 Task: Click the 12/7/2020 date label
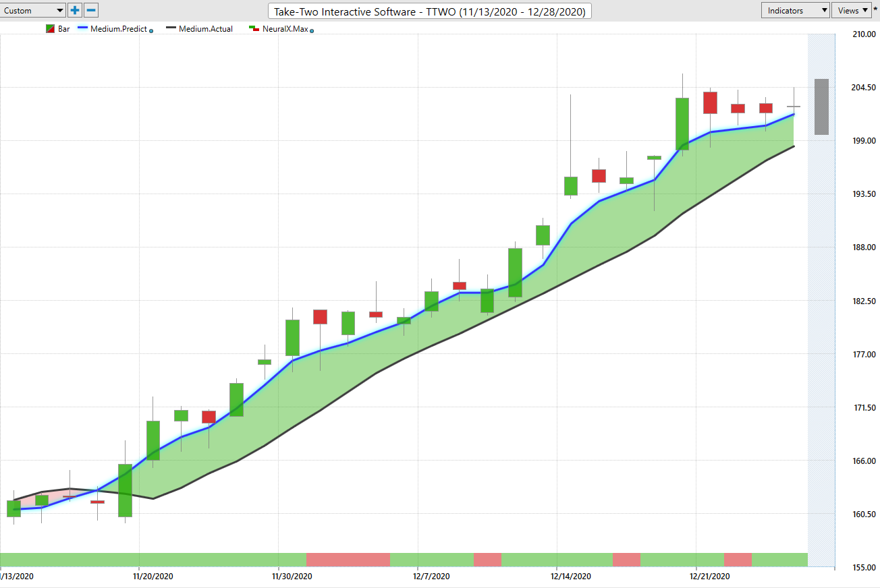pyautogui.click(x=431, y=577)
